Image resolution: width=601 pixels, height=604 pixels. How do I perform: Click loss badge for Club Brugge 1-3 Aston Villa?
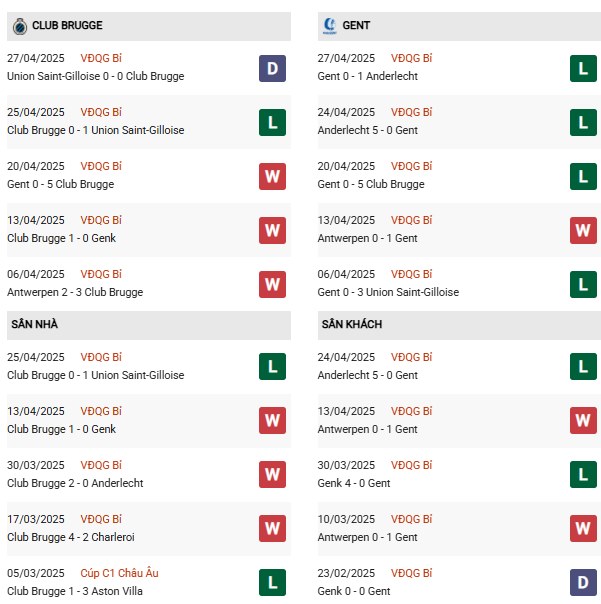[x=272, y=582]
